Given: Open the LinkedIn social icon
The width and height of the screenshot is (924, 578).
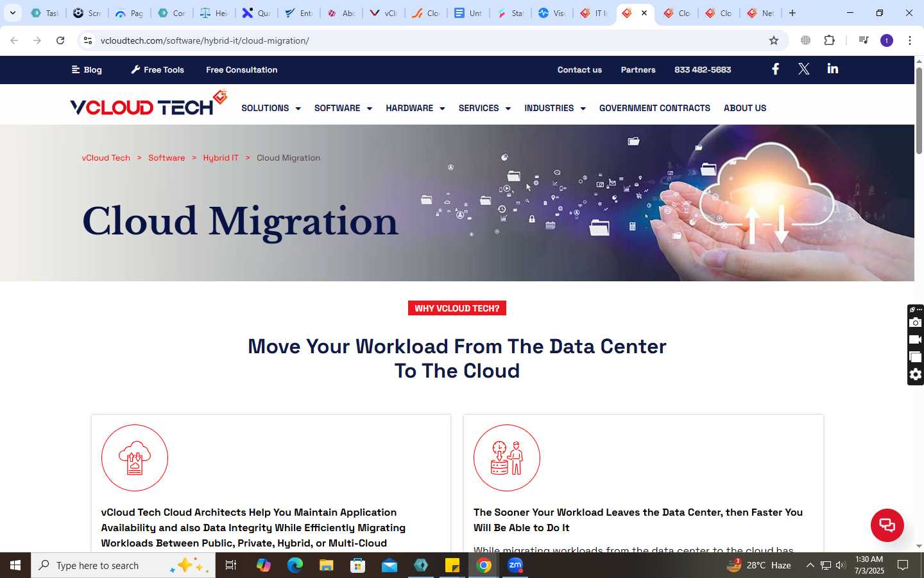Looking at the screenshot, I should pos(832,69).
